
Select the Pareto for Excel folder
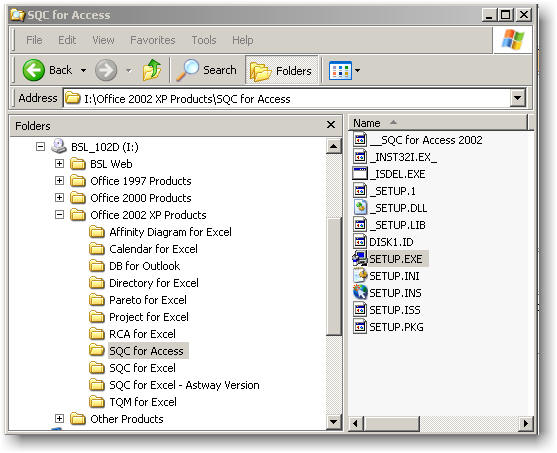tap(148, 300)
